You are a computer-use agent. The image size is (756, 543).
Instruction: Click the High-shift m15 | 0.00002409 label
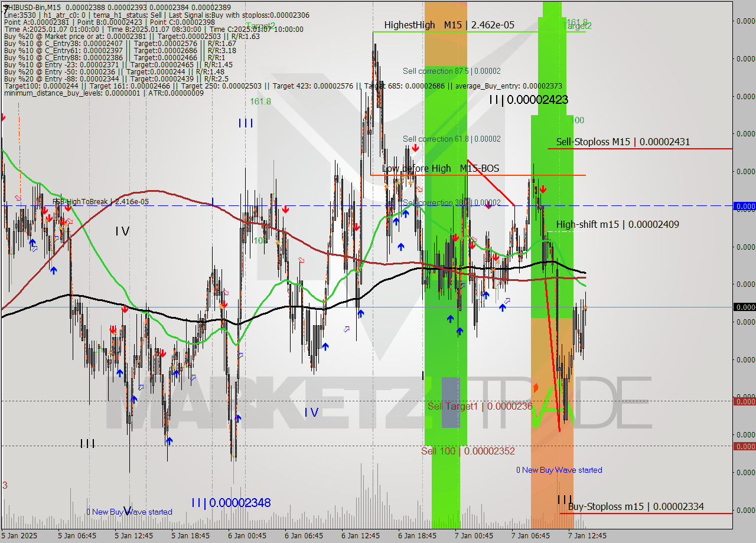[617, 224]
